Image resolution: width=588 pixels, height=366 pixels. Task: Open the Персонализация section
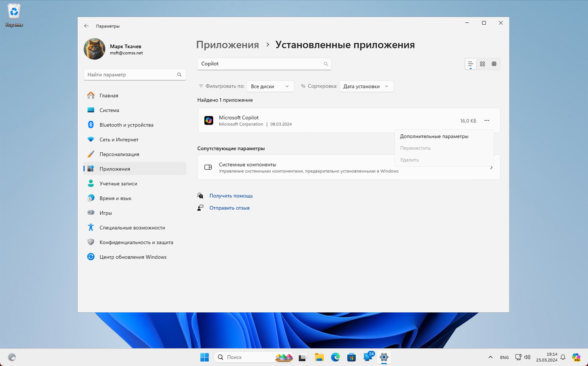pos(135,154)
